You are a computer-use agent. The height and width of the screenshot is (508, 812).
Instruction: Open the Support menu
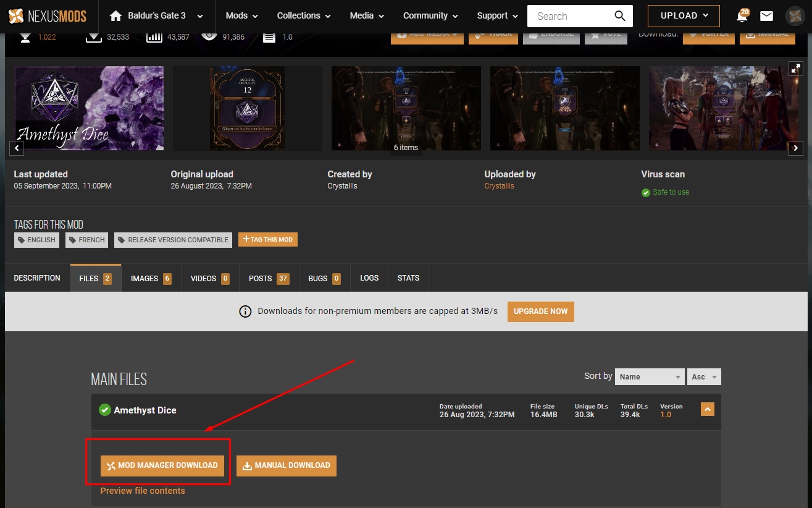pyautogui.click(x=497, y=15)
